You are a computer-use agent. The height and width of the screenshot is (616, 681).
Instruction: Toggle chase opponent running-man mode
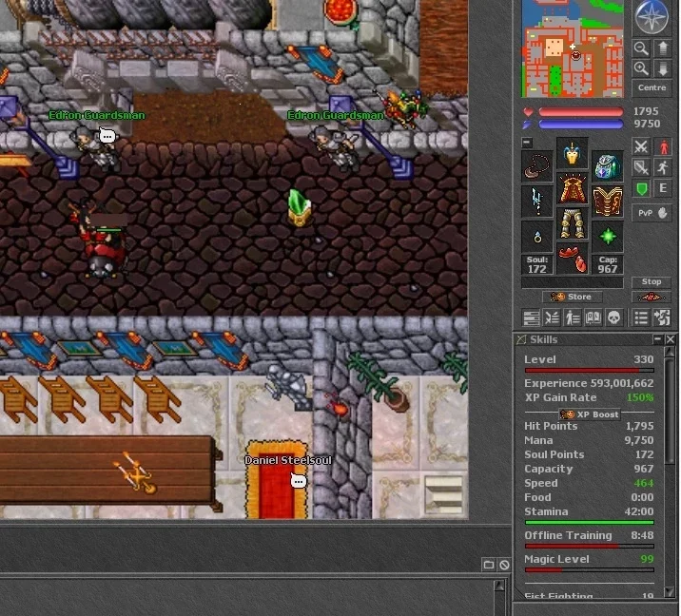(663, 167)
